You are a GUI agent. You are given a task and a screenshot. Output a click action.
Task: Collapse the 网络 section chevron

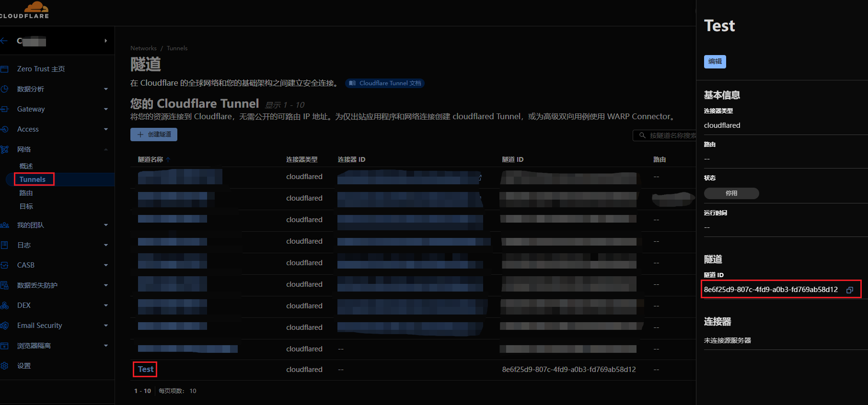(x=106, y=149)
